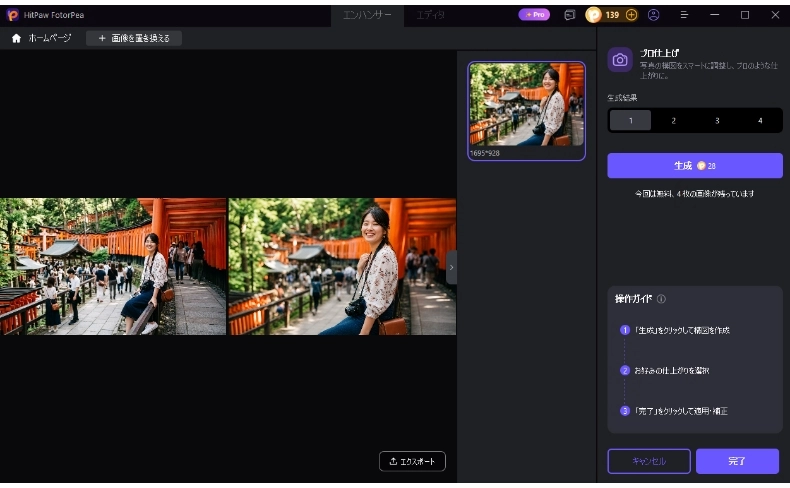Select generated result 3
790x488 pixels.
point(717,120)
